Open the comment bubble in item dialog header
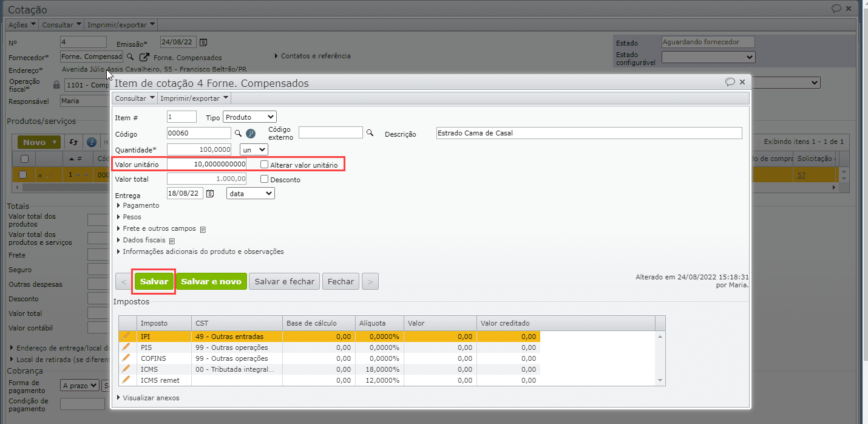868x424 pixels. [x=730, y=82]
